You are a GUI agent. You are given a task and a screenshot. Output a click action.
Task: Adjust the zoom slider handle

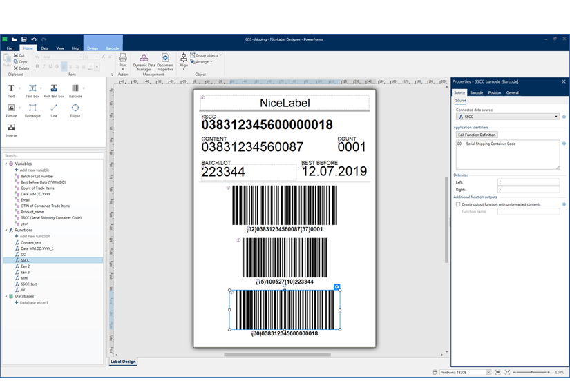531,372
